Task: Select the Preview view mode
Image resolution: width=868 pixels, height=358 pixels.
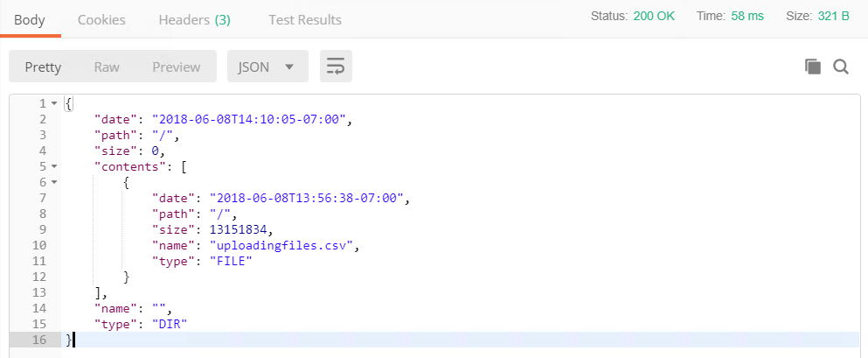Action: click(176, 67)
